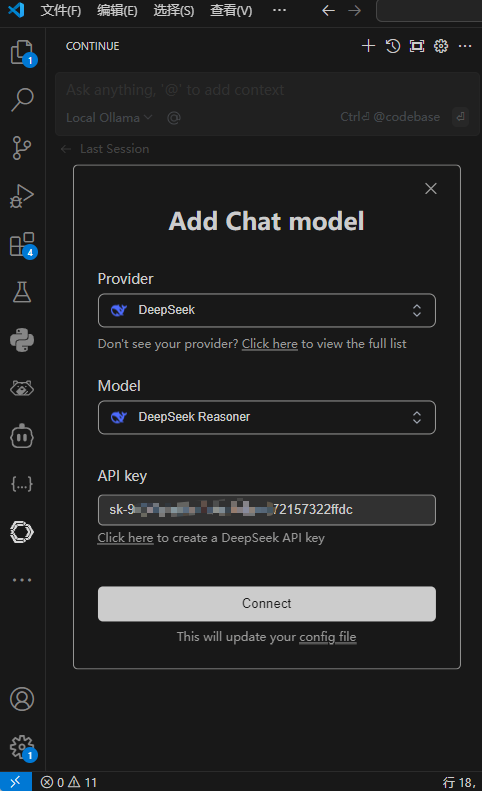Open the Provider dropdown showing DeepSeek
Viewport: 482px width, 791px height.
pyautogui.click(x=266, y=310)
